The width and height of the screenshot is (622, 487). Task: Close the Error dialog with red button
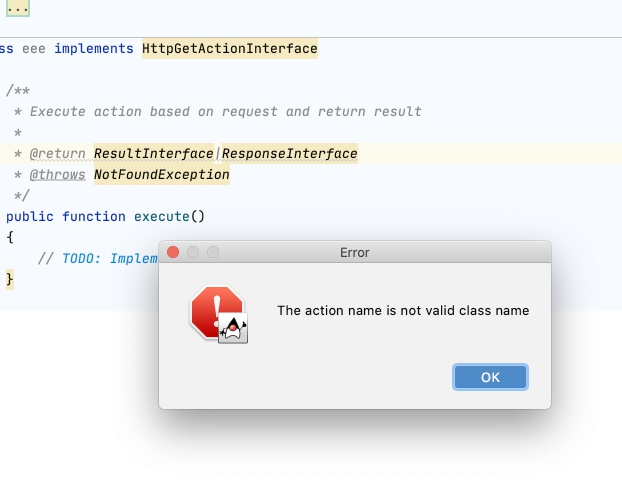[173, 252]
